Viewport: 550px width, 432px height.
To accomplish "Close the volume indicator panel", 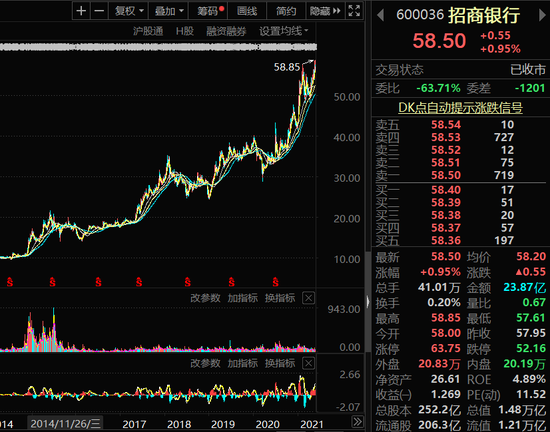I will point(308,298).
